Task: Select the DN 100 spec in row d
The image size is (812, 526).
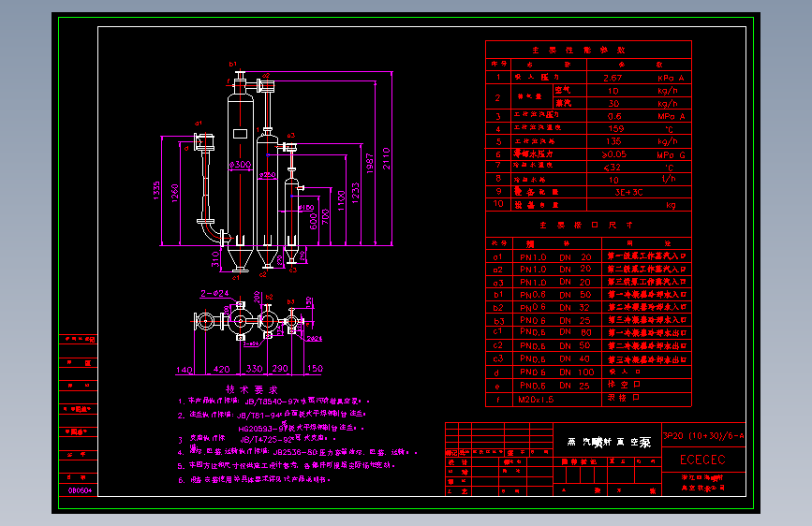Action: [577, 373]
